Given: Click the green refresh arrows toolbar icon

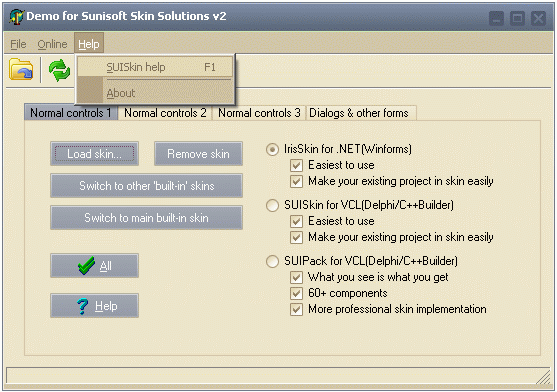Looking at the screenshot, I should (x=59, y=70).
